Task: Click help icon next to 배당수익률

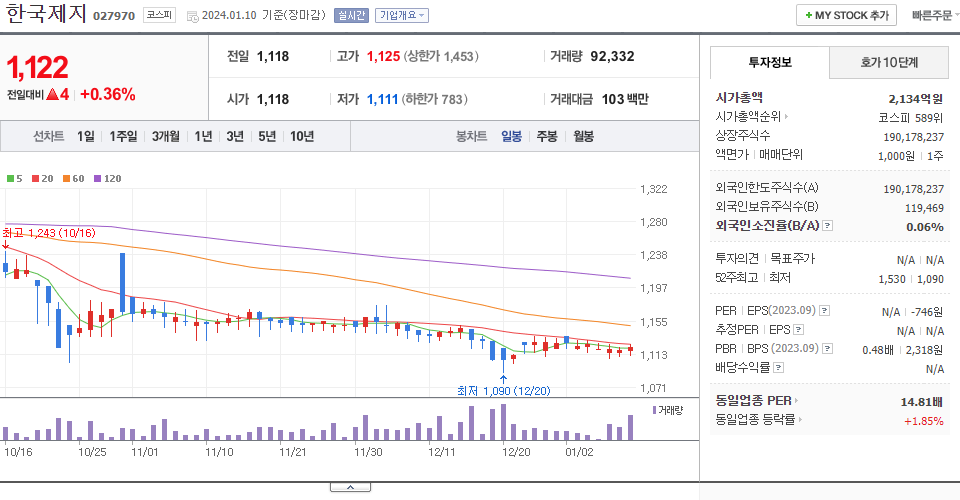Action: (x=778, y=368)
